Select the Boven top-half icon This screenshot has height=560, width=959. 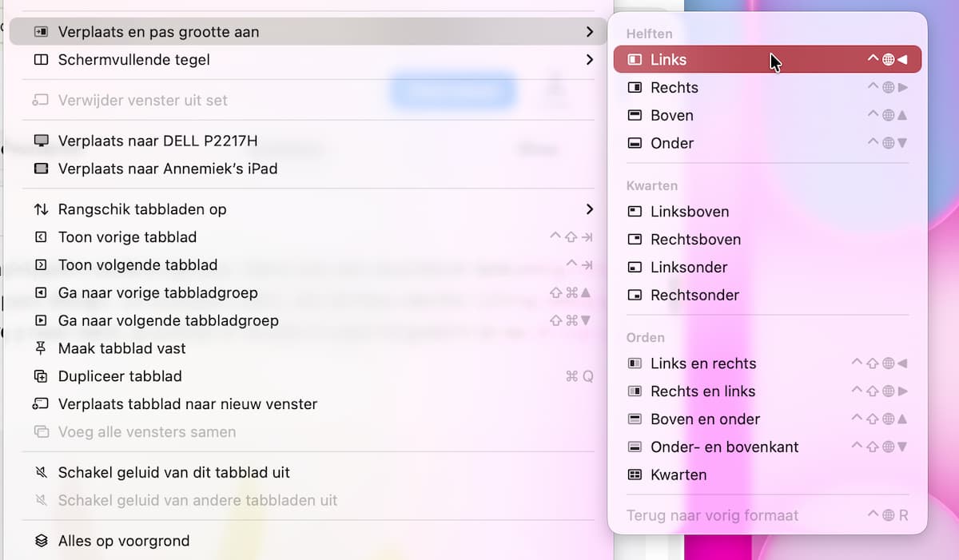click(635, 116)
